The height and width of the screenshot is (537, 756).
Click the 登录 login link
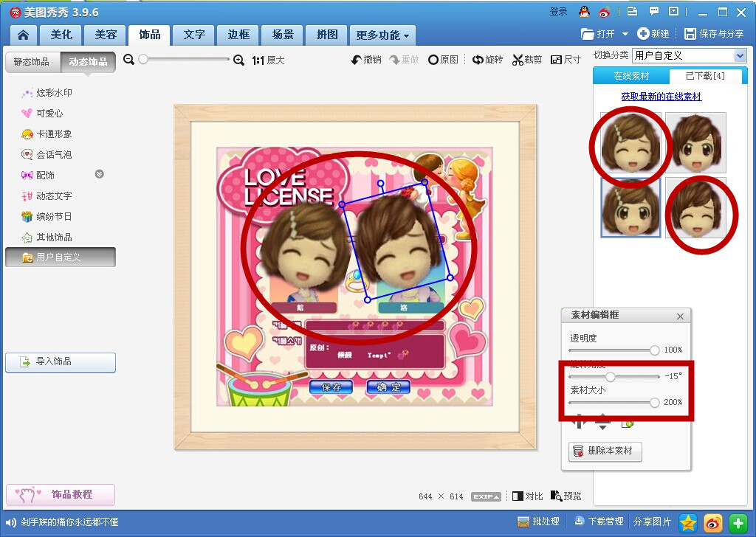559,12
